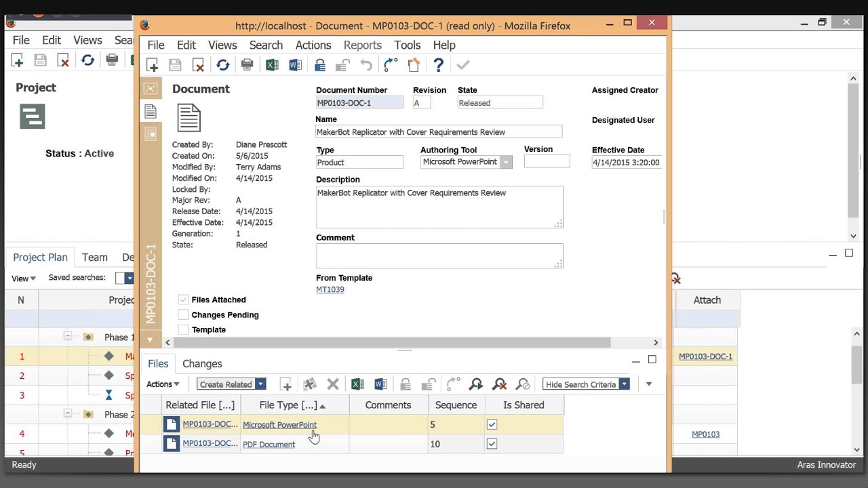The image size is (868, 488).
Task: Toggle the Files Attached checkbox
Action: [183, 300]
